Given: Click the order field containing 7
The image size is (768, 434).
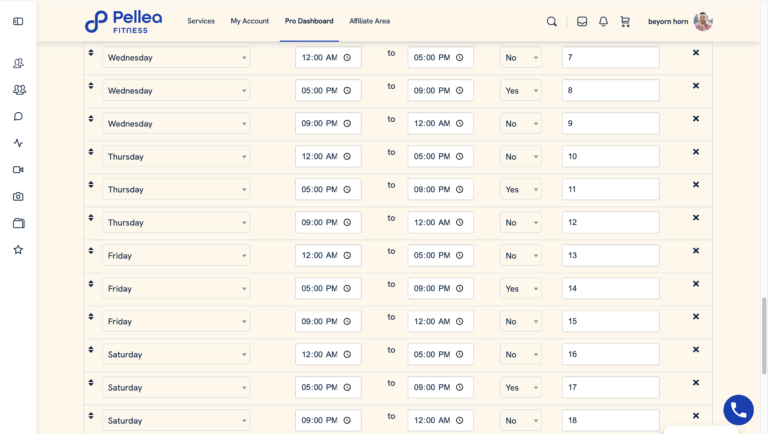Looking at the screenshot, I should (x=611, y=57).
